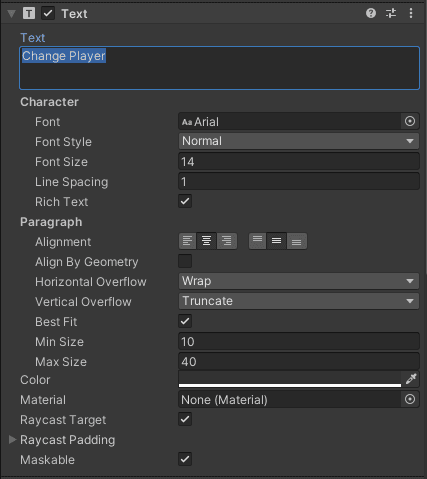427x479 pixels.
Task: Enable Align By Geometry checkbox
Action: coord(185,261)
